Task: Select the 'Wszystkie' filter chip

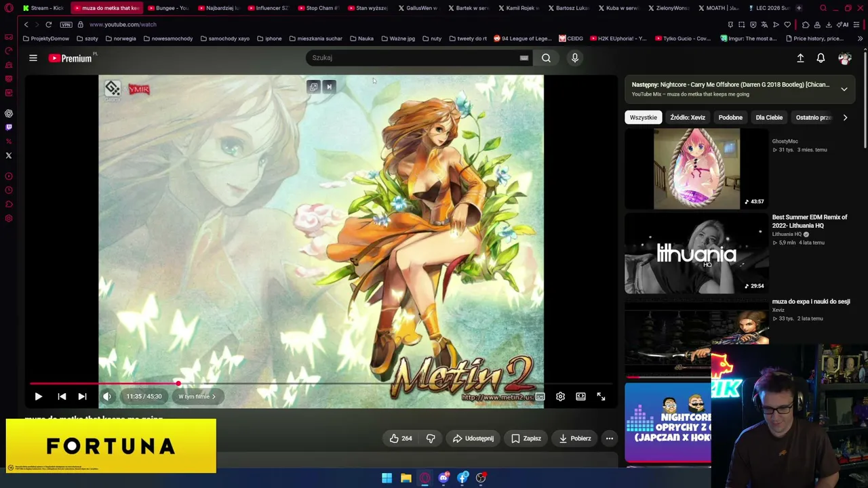Action: tap(643, 118)
